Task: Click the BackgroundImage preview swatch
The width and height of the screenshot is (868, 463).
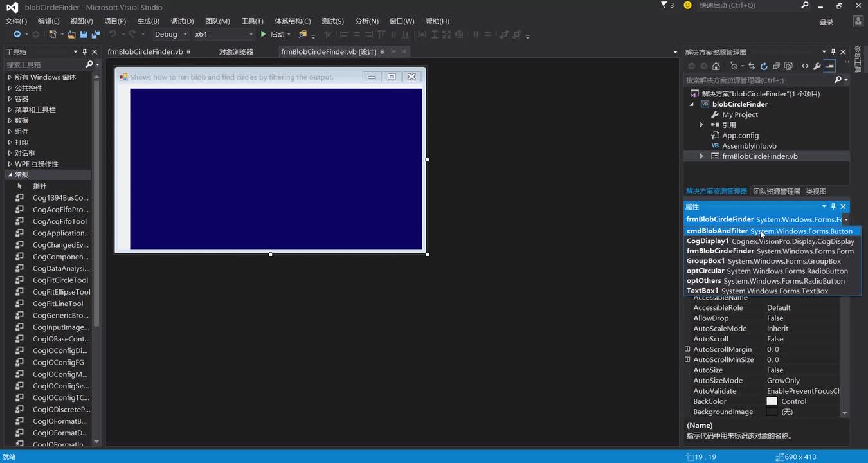Action: click(x=772, y=412)
